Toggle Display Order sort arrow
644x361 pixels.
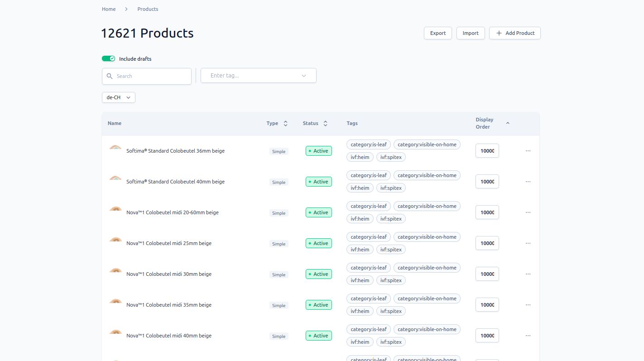coord(508,123)
